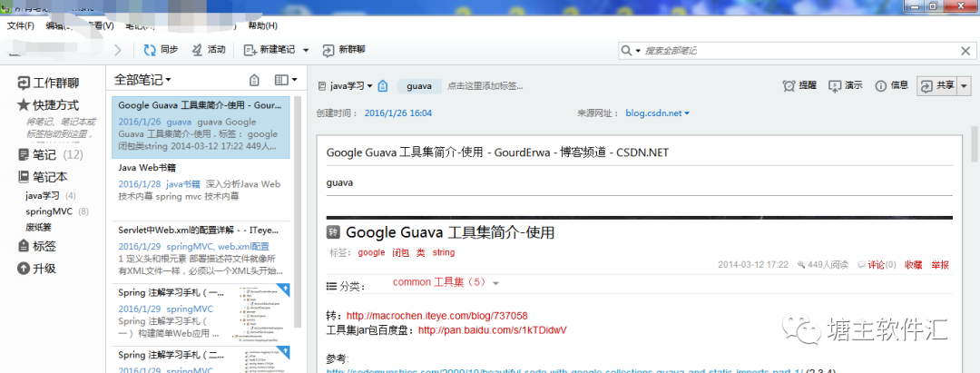
Task: Expand the 全部笔记 list dropdown
Action: 142,80
